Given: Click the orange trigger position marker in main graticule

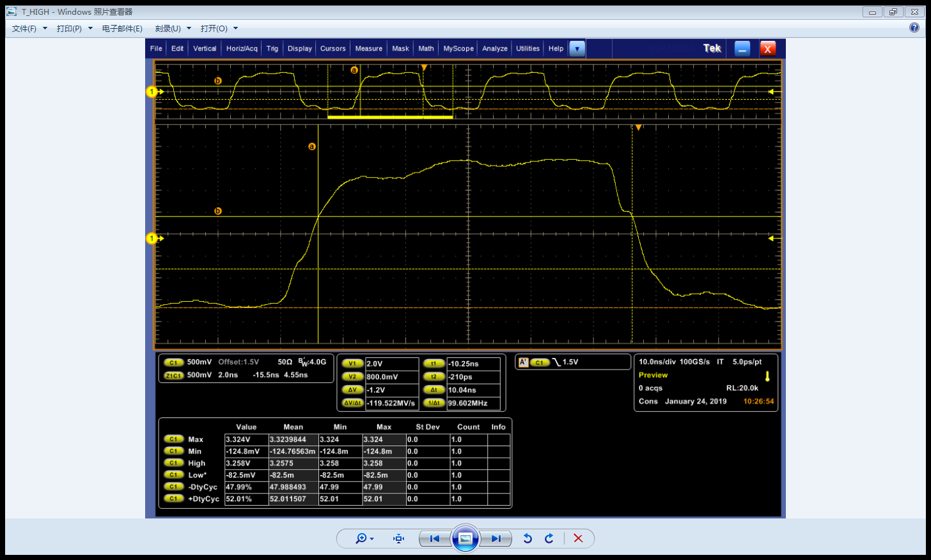Looking at the screenshot, I should (x=638, y=128).
